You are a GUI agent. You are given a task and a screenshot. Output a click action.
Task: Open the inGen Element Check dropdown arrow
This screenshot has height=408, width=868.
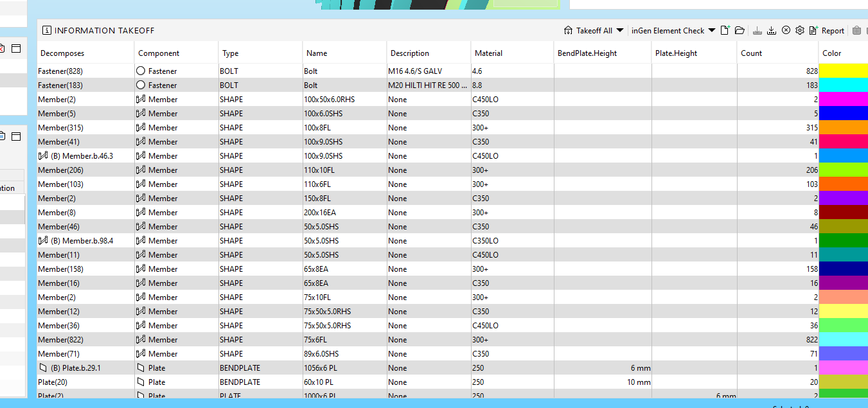coord(711,30)
